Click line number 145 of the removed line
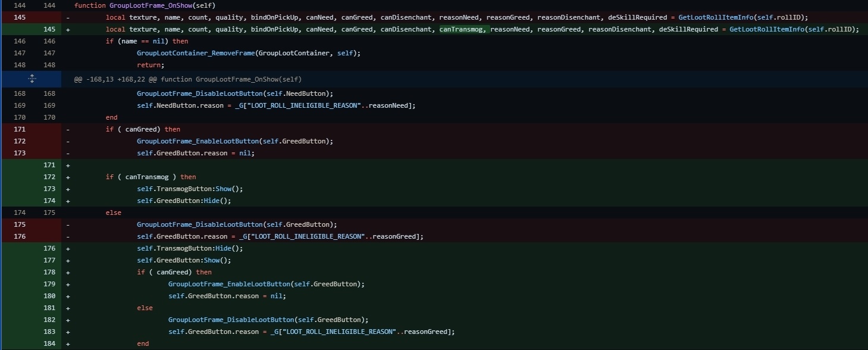The height and width of the screenshot is (350, 868). pyautogui.click(x=19, y=17)
